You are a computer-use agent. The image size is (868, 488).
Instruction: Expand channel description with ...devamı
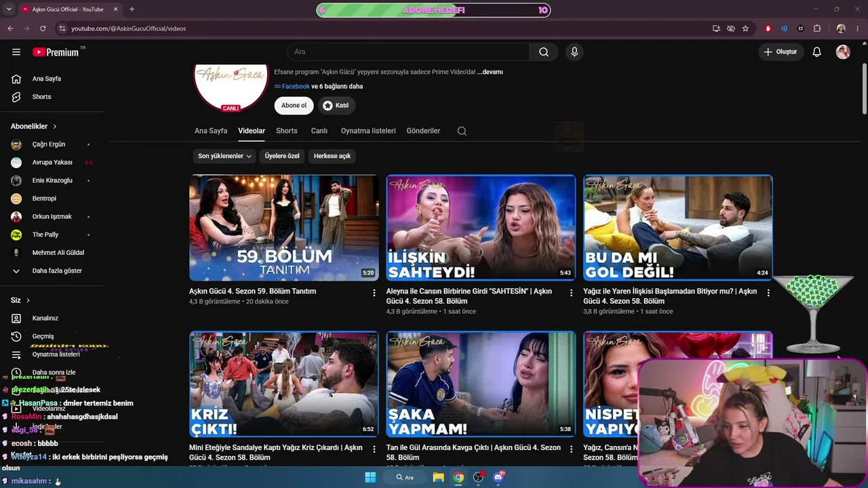[490, 72]
